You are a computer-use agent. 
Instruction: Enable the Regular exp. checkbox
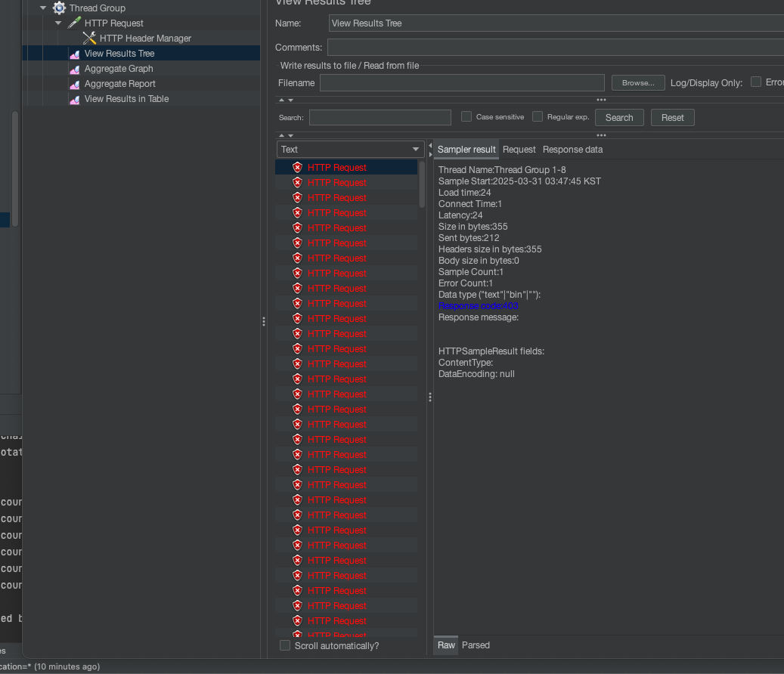pos(538,116)
